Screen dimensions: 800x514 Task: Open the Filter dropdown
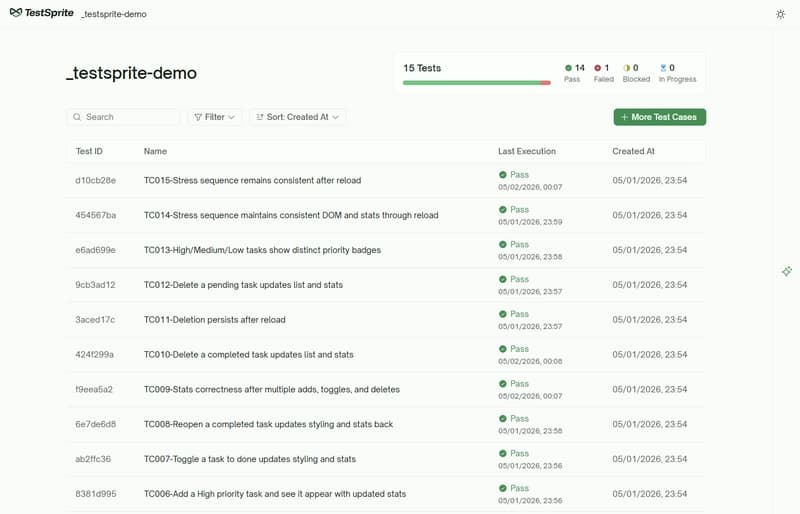tap(215, 117)
